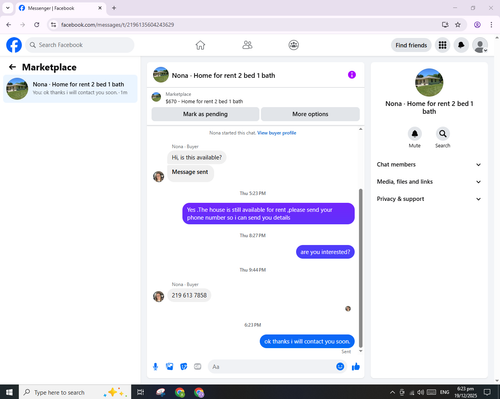Click the ENG language indicator

coord(444,392)
